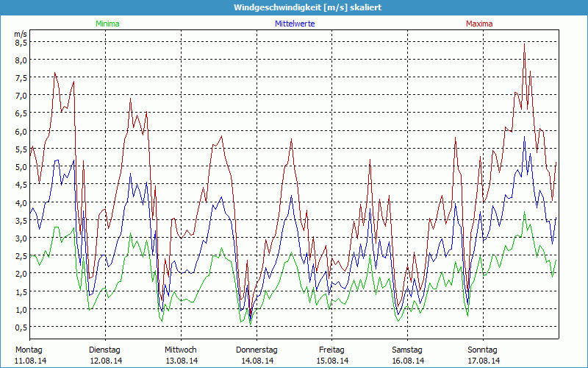
Task: Click the 3,5 y-axis value
Action: 21,220
